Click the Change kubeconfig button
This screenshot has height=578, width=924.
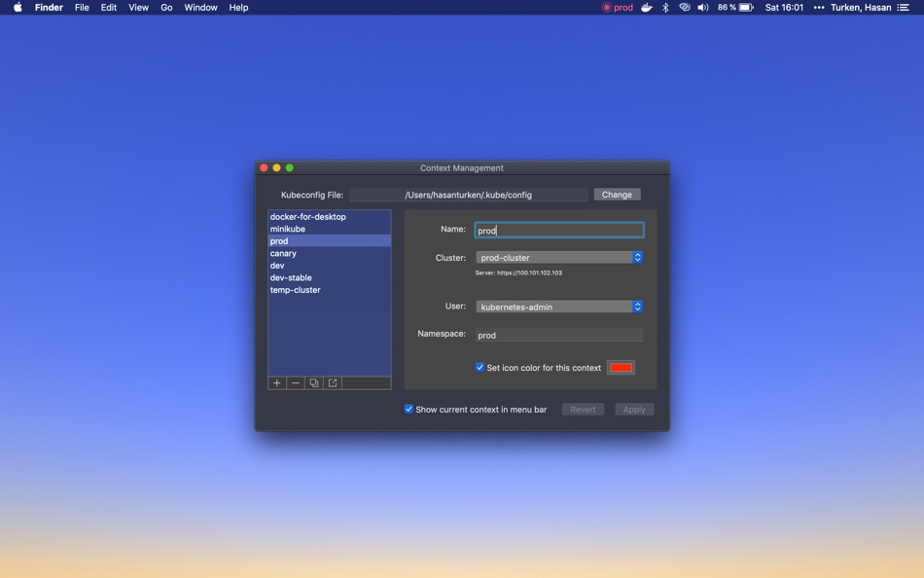tap(617, 195)
